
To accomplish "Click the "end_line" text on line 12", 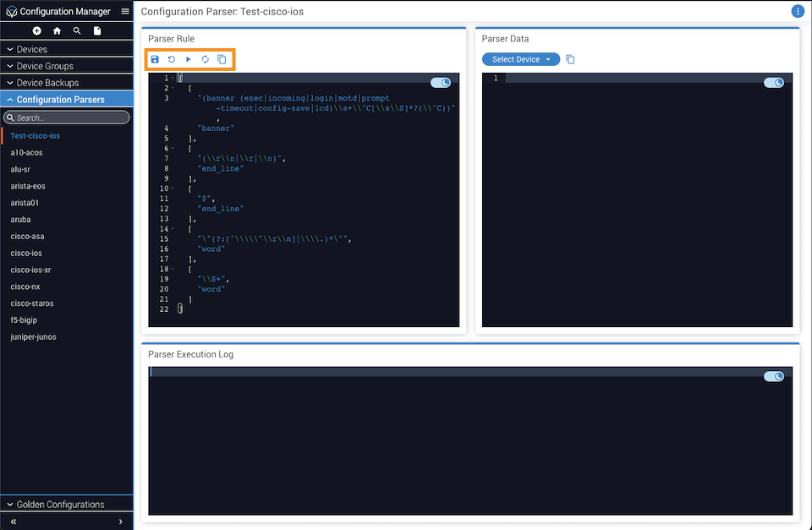I will pyautogui.click(x=221, y=209).
